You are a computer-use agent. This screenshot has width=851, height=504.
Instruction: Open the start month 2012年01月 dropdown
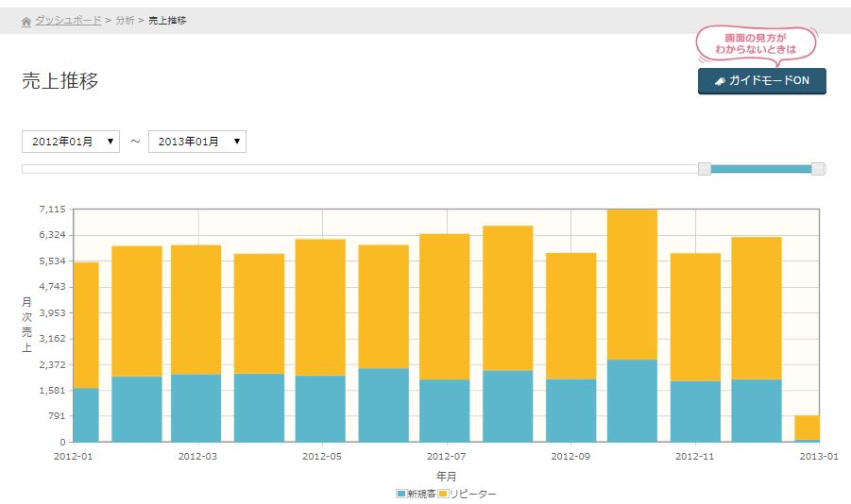71,142
